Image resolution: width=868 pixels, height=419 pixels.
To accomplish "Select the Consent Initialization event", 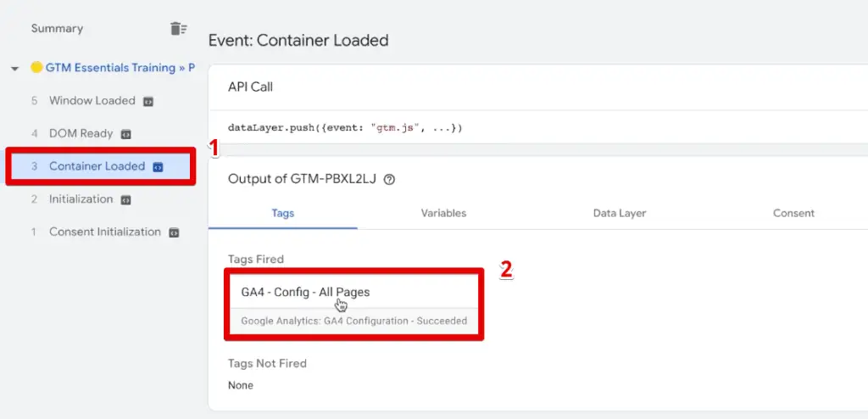I will coord(104,232).
